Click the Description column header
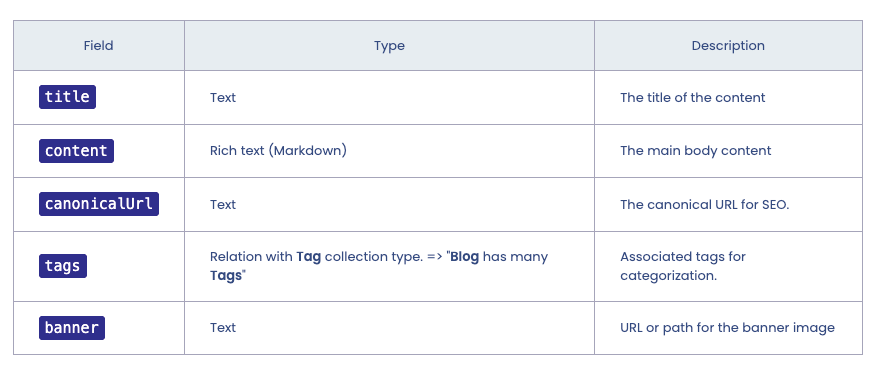874x369 pixels. pyautogui.click(x=728, y=46)
